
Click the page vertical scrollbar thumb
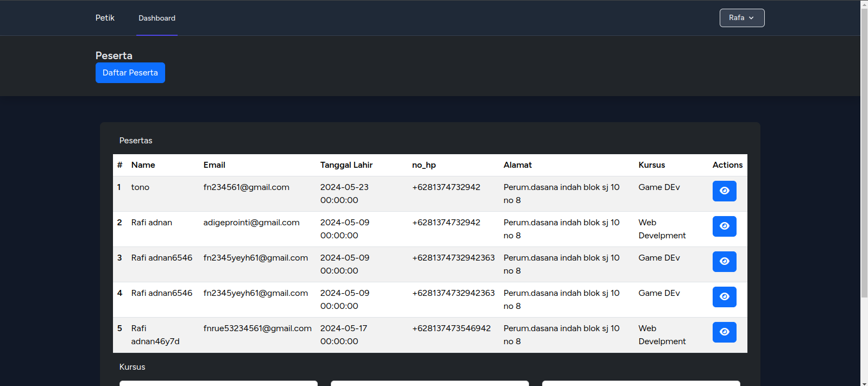864,153
